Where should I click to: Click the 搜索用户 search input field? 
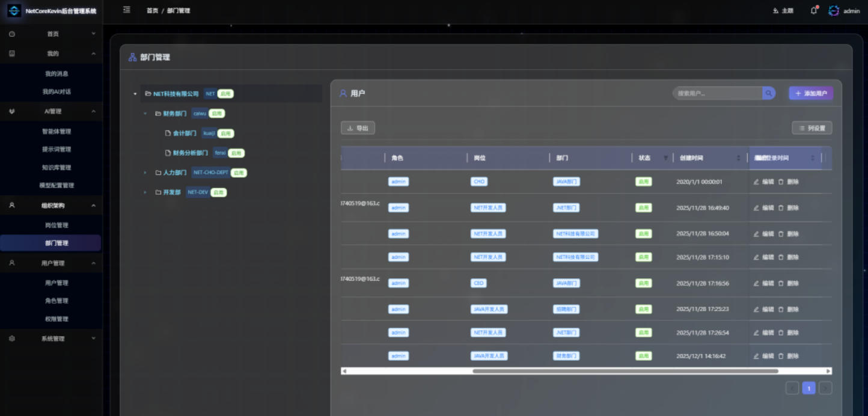click(x=717, y=93)
